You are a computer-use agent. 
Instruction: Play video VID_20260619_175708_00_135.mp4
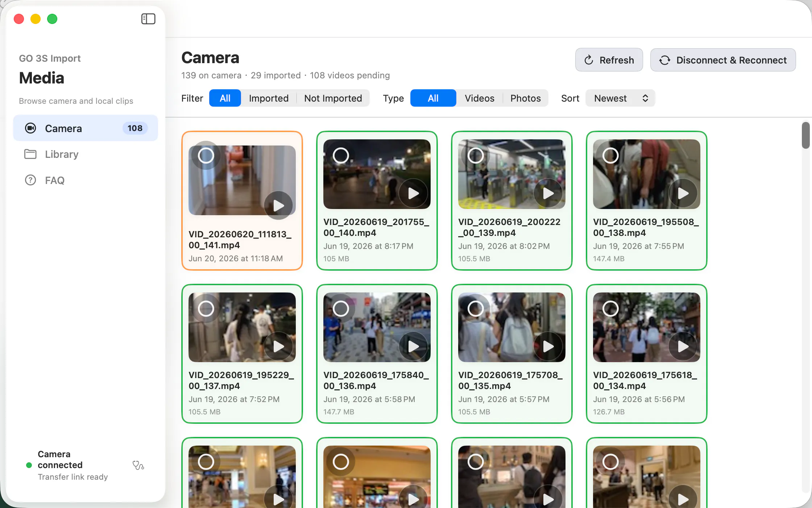[548, 346]
